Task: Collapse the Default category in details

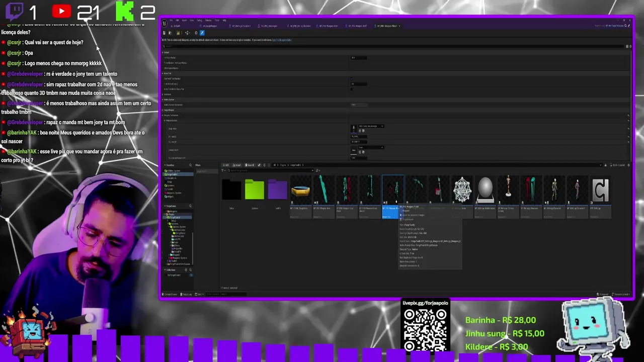Action: tap(163, 52)
